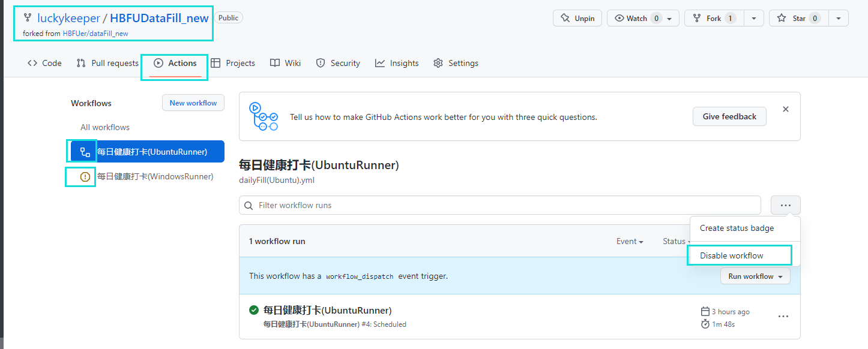The height and width of the screenshot is (349, 868).
Task: Open the HBFUer/dataFill_new upstream fork link
Action: tap(95, 34)
